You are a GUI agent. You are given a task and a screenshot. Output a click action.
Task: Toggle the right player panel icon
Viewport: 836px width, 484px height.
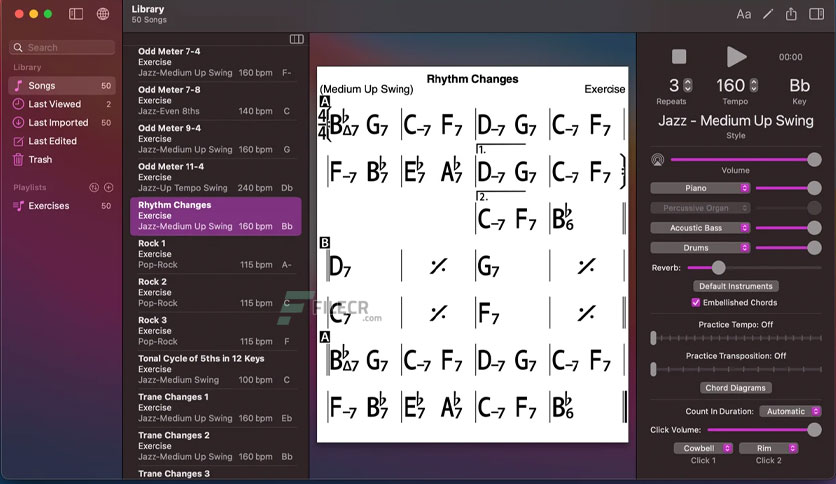(816, 14)
